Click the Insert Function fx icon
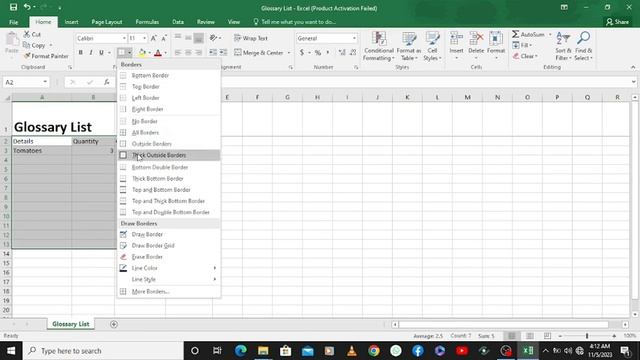Viewport: 640px width, 360px height. coord(107,82)
